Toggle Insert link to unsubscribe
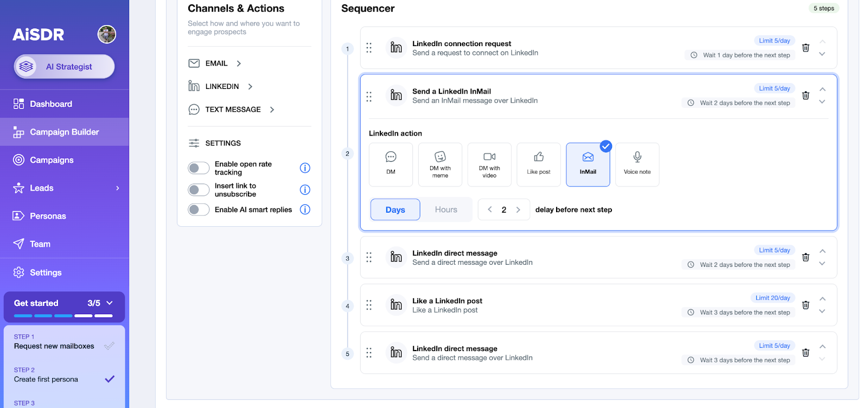 tap(199, 190)
